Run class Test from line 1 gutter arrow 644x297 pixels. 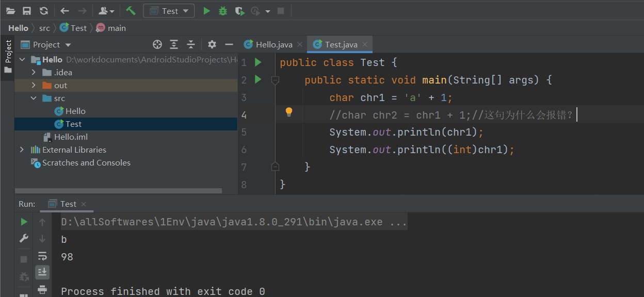coord(258,62)
